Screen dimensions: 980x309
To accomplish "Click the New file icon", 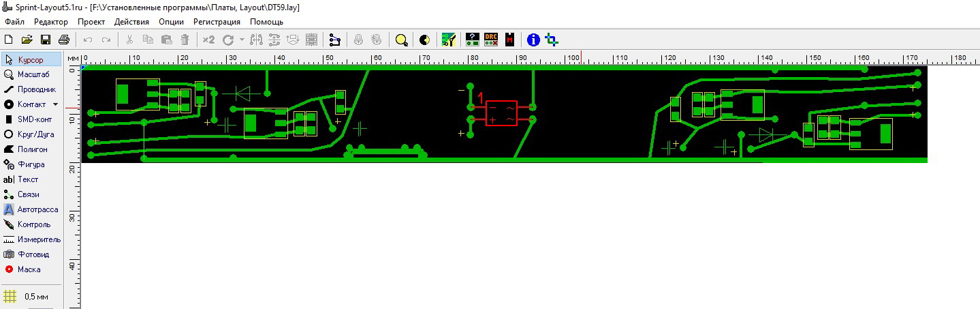I will pyautogui.click(x=9, y=40).
